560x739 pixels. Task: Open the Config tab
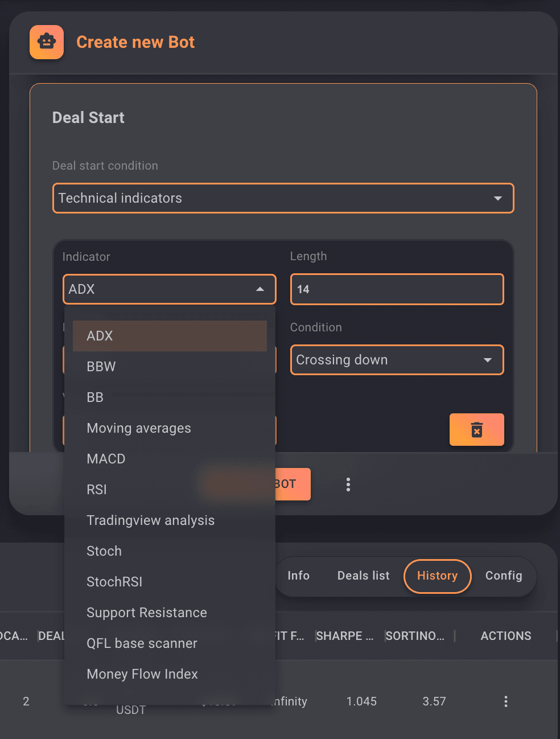click(503, 576)
